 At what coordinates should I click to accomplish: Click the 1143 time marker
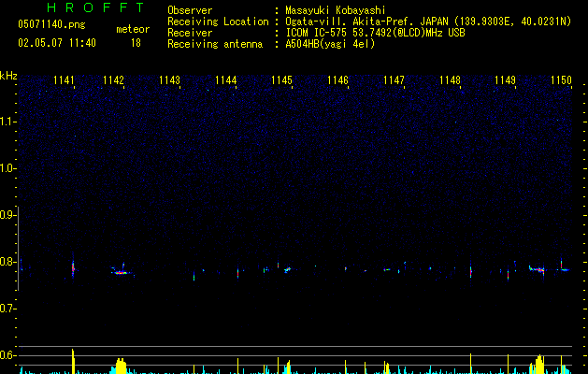tap(169, 80)
